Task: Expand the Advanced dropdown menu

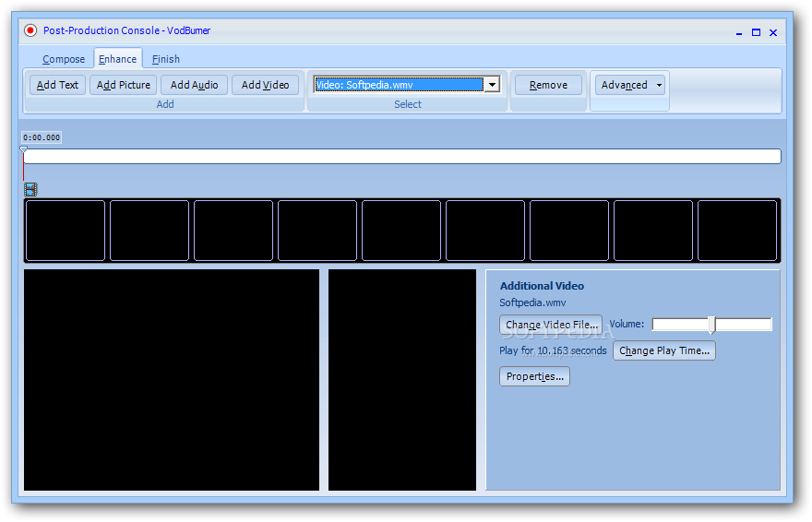Action: 629,85
